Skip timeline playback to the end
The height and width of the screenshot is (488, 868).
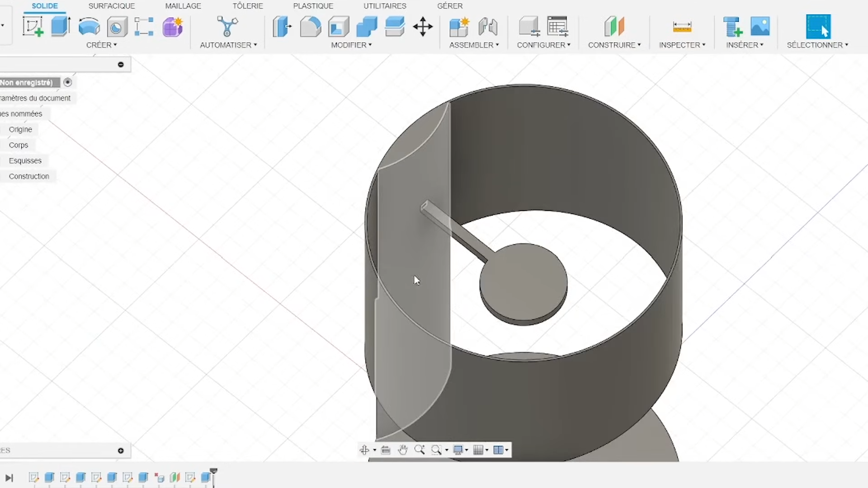9,478
